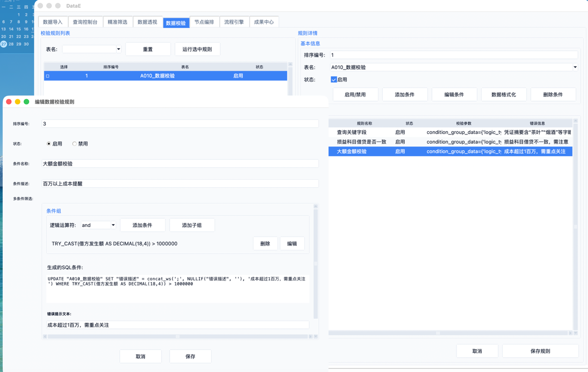This screenshot has width=588, height=372.
Task: Click the 重置 button
Action: tap(148, 49)
